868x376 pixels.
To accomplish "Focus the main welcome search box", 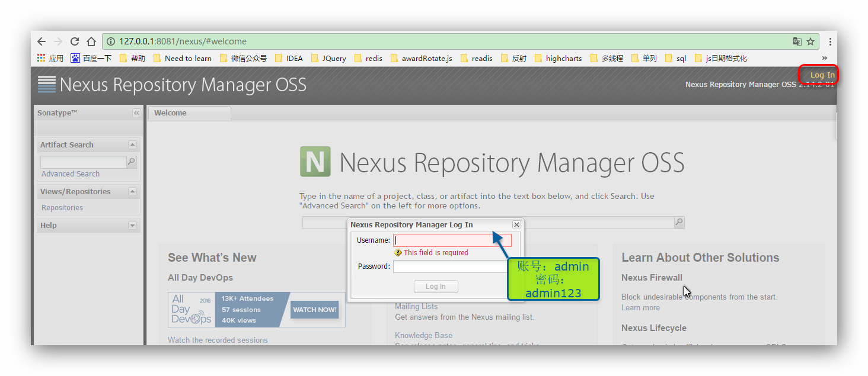I will point(489,223).
